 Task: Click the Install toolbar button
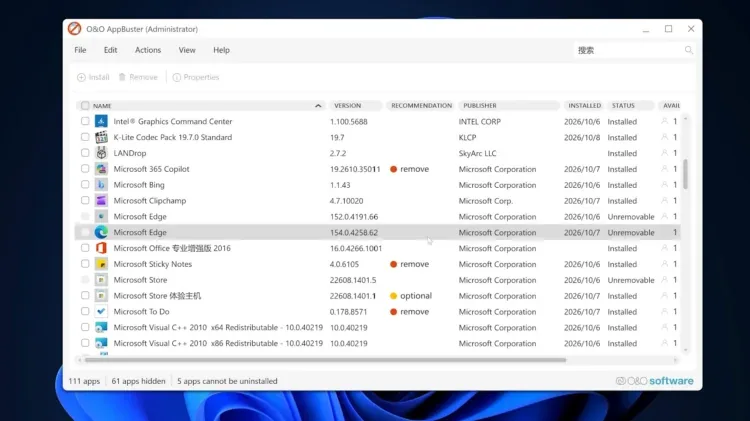(93, 77)
